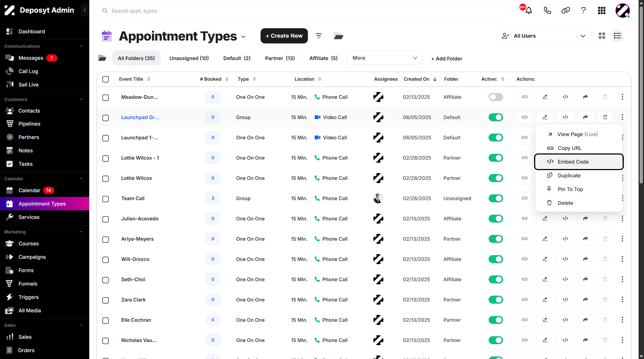The height and width of the screenshot is (359, 644).
Task: Open the filter options icon
Action: 319,36
